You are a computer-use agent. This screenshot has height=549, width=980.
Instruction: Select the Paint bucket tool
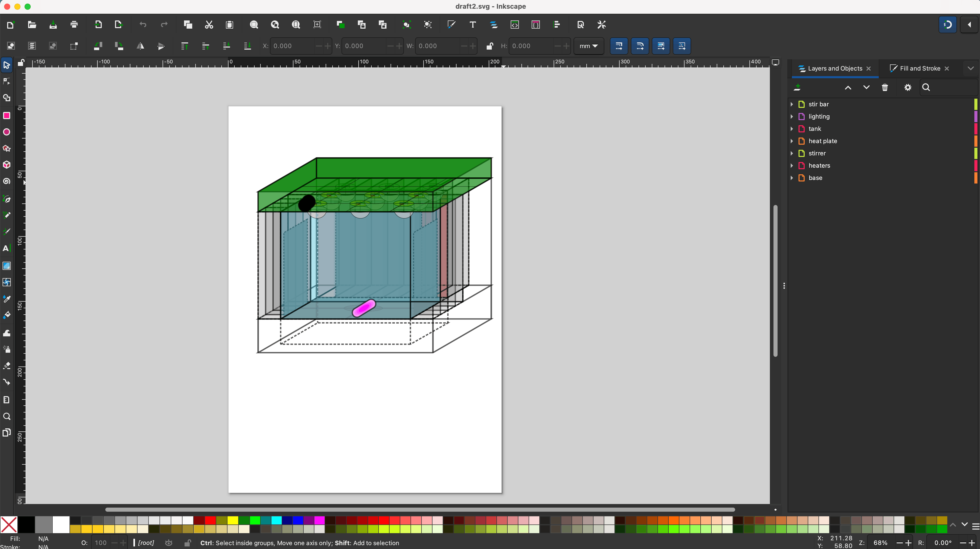click(x=6, y=315)
